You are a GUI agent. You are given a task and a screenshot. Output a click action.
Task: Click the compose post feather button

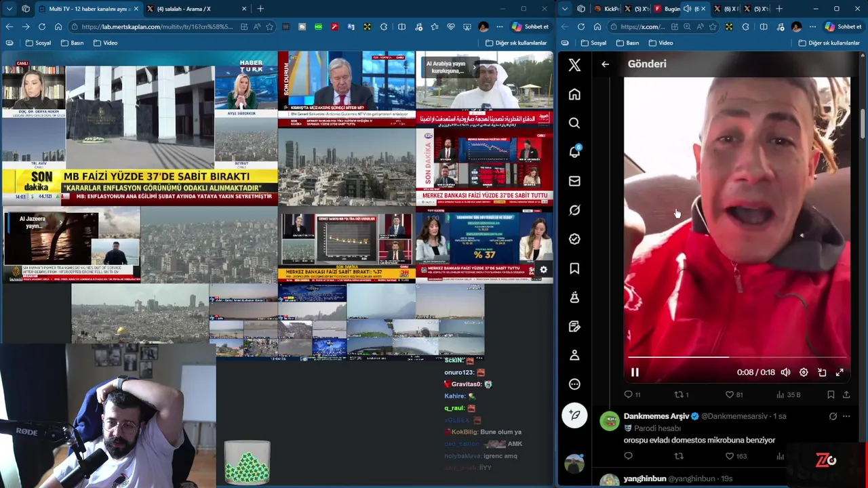coord(574,415)
